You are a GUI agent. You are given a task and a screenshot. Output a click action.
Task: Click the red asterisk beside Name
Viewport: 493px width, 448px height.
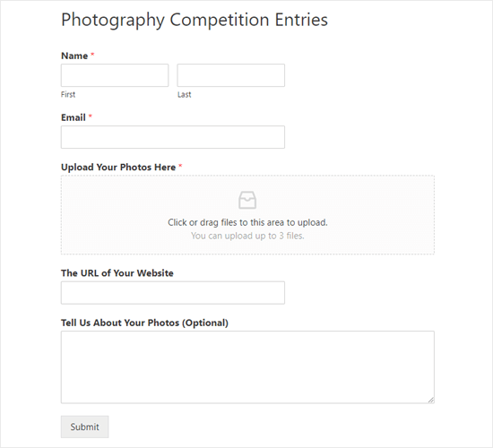tap(92, 55)
